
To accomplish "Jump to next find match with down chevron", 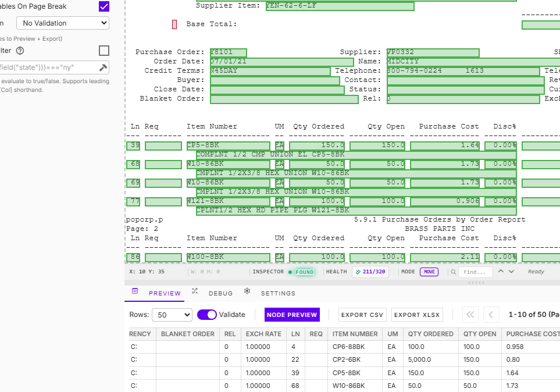I will tap(511, 272).
